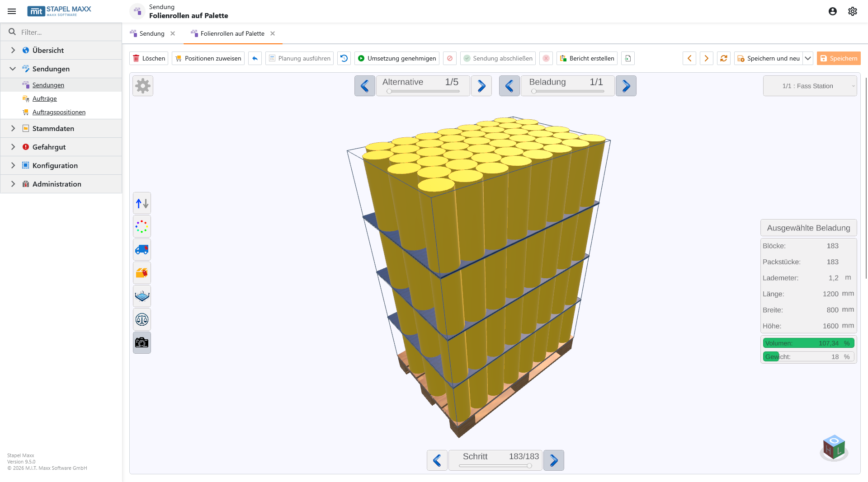Take a snapshot with the camera icon
This screenshot has height=482, width=868.
[x=142, y=343]
